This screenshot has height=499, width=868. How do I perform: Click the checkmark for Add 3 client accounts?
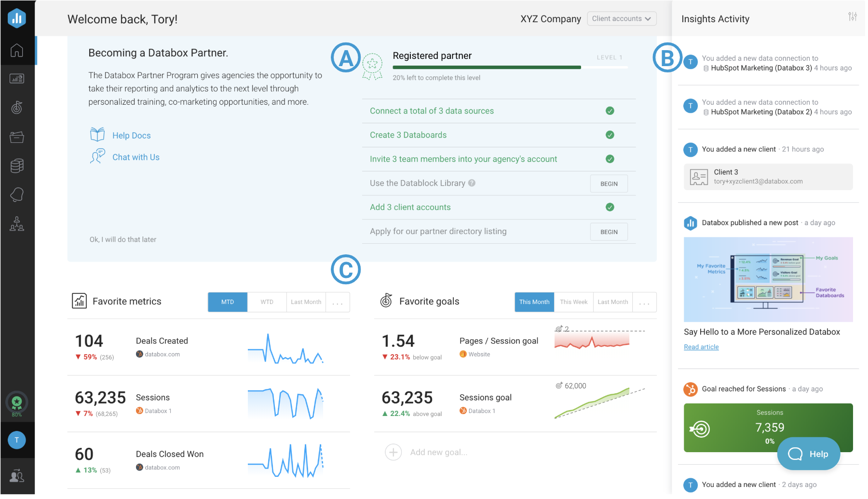point(610,207)
